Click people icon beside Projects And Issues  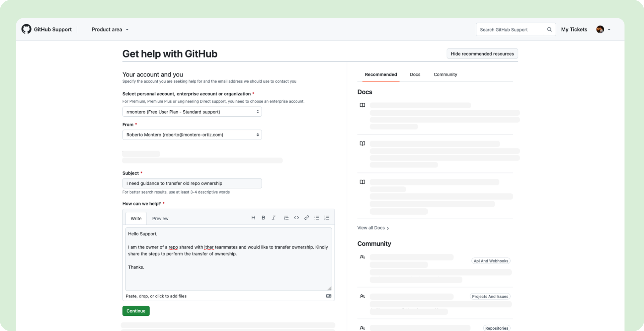pos(362,296)
